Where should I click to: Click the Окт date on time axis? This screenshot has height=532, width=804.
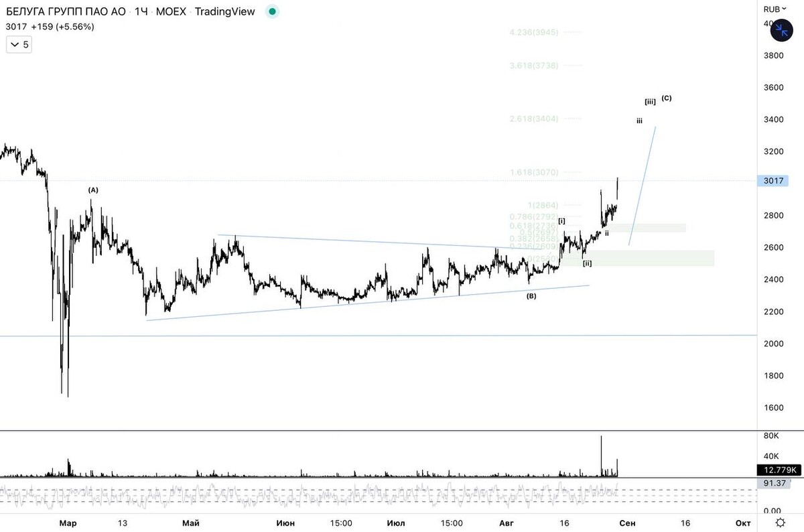742,523
